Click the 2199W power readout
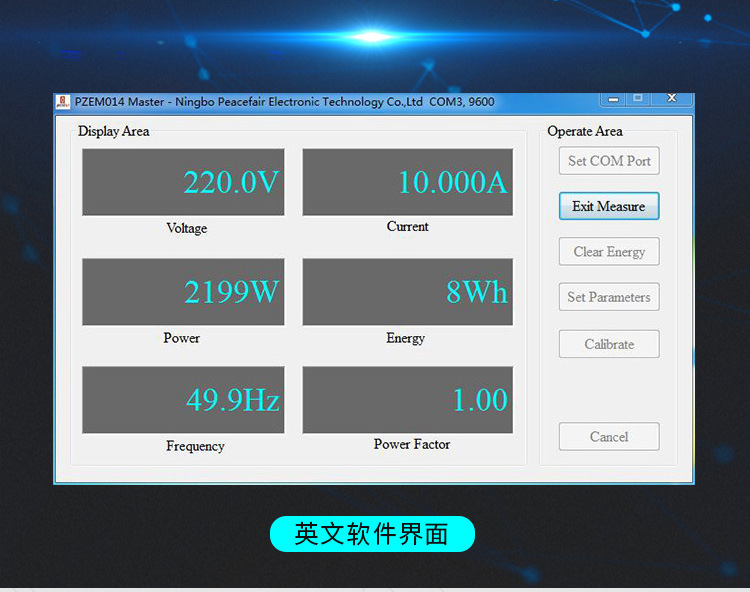Image resolution: width=750 pixels, height=592 pixels. click(183, 292)
